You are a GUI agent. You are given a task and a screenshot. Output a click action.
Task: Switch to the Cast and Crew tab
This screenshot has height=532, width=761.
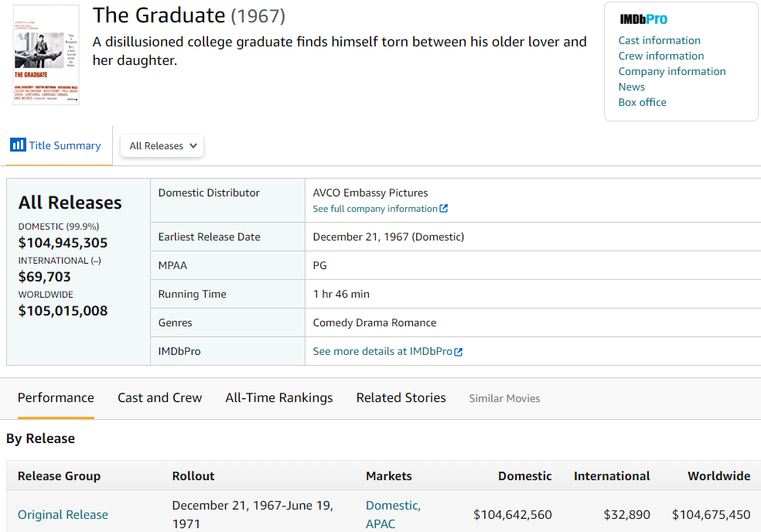(159, 397)
